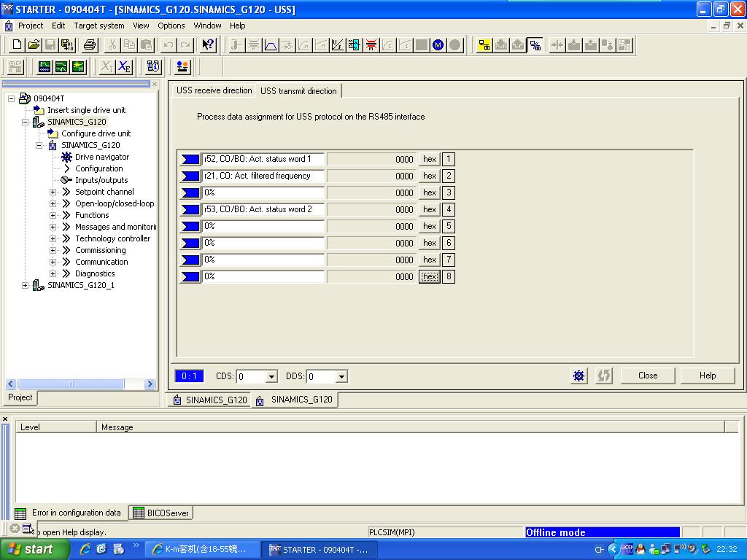Toggle hex display for word 5
Image resolution: width=747 pixels, height=560 pixels.
point(429,226)
